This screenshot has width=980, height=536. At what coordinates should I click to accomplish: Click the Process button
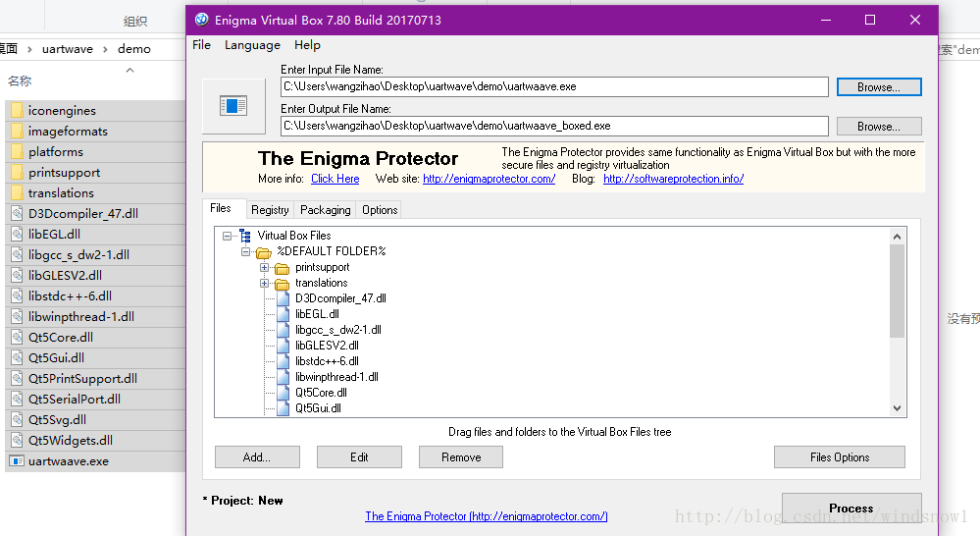tap(851, 508)
